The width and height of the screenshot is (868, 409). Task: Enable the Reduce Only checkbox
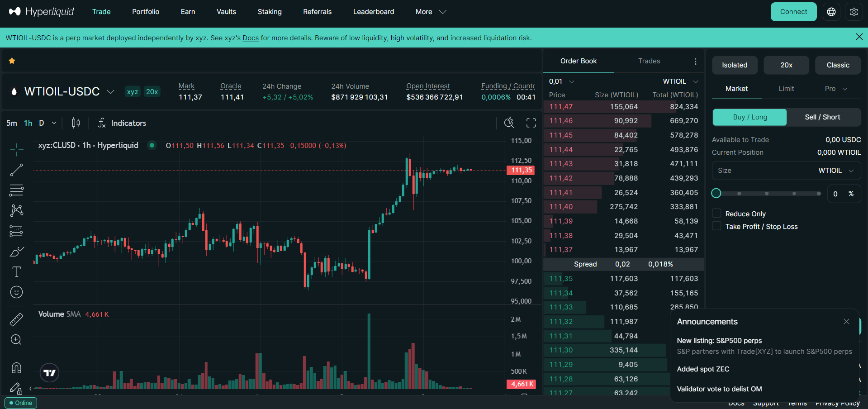pyautogui.click(x=716, y=214)
